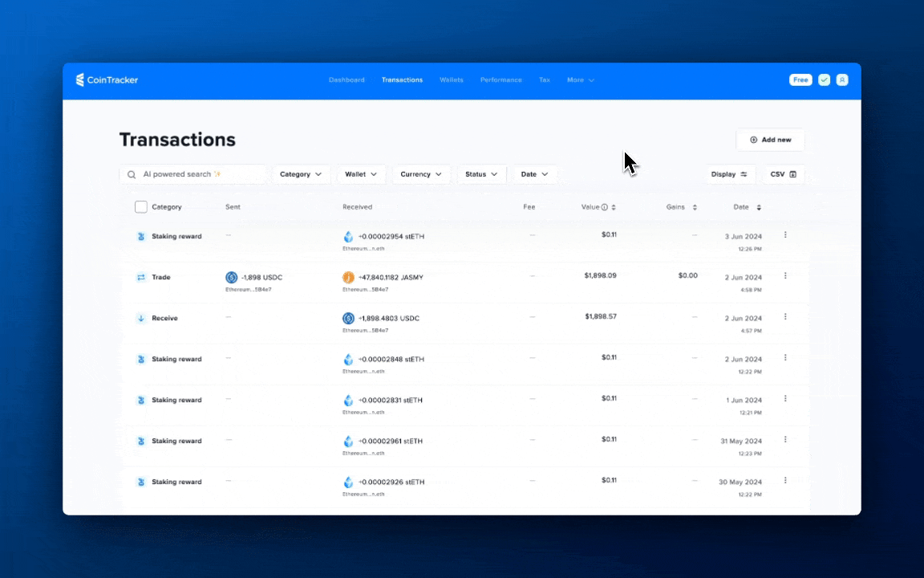Click stETH icon next to +0.00002831
Screen dimensions: 924x578
(x=348, y=400)
